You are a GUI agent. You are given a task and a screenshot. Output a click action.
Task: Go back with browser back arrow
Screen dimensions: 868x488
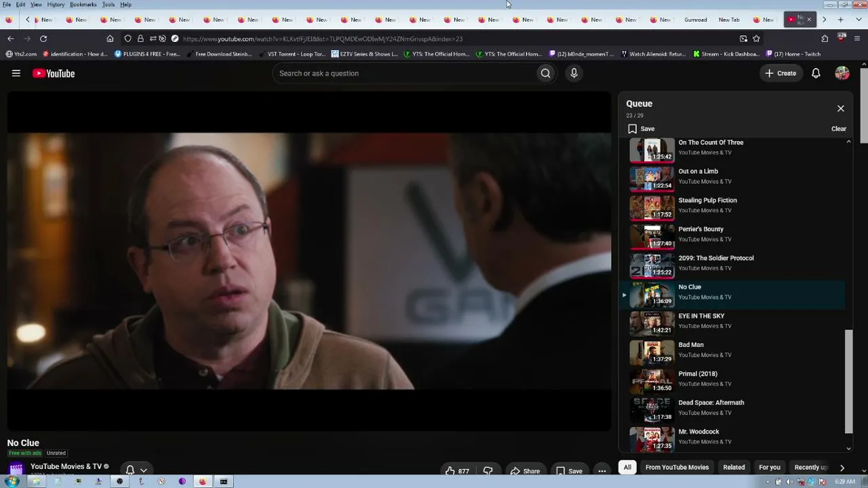[11, 39]
